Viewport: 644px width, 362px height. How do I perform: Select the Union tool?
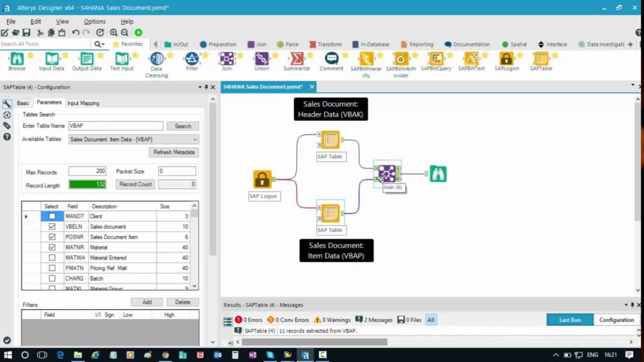tap(262, 62)
